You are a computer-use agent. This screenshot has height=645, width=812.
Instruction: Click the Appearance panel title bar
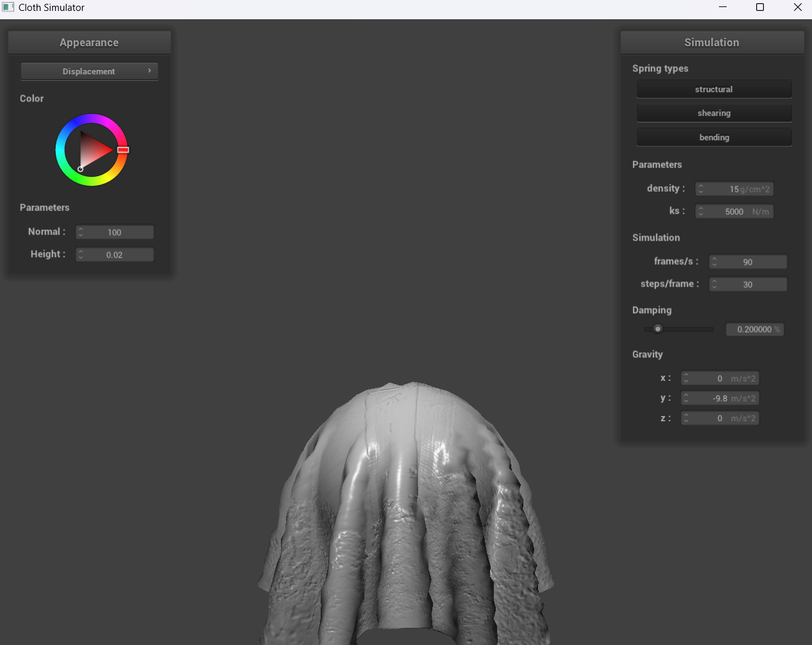click(89, 42)
